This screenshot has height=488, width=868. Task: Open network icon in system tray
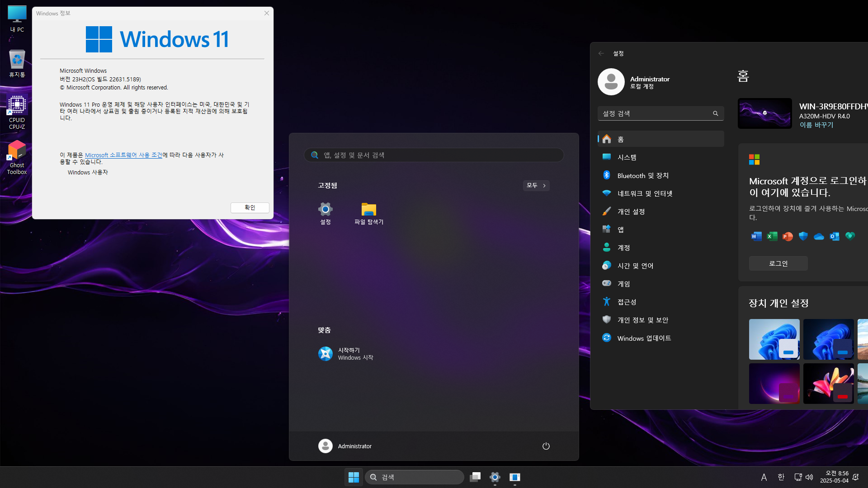coord(798,477)
